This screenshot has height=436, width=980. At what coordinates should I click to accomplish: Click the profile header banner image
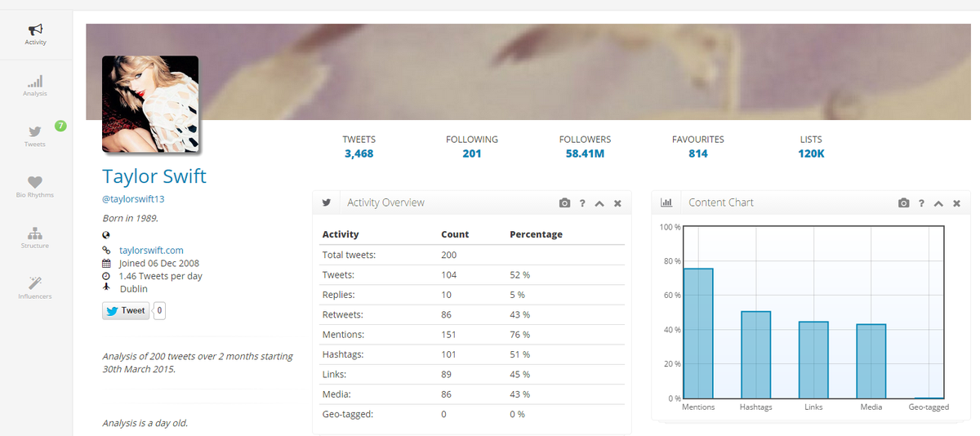click(529, 72)
